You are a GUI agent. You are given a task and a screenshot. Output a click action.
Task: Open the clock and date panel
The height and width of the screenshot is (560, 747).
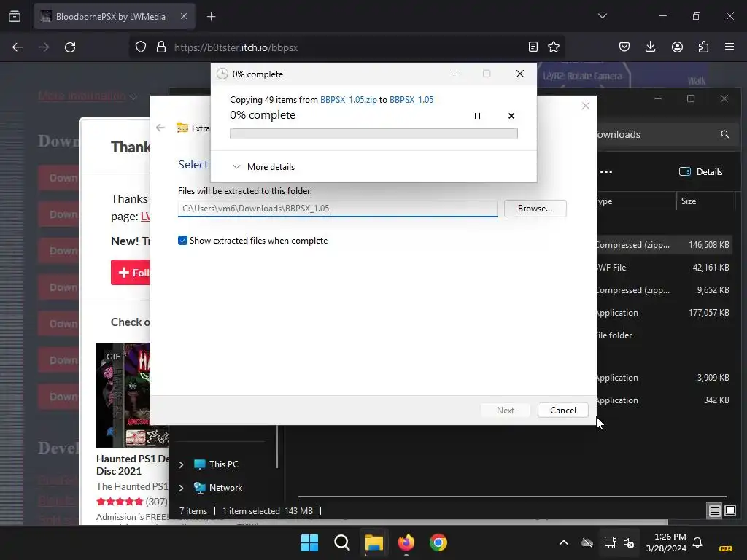tap(665, 542)
